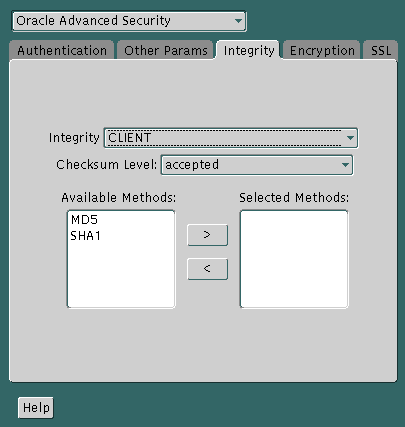
Task: Remove method with the < button
Action: click(x=207, y=269)
